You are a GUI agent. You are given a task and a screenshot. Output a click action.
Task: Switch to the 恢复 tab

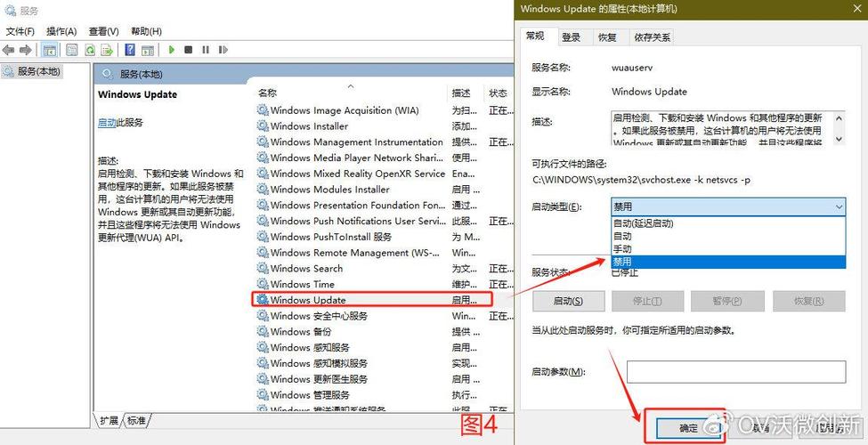point(607,37)
